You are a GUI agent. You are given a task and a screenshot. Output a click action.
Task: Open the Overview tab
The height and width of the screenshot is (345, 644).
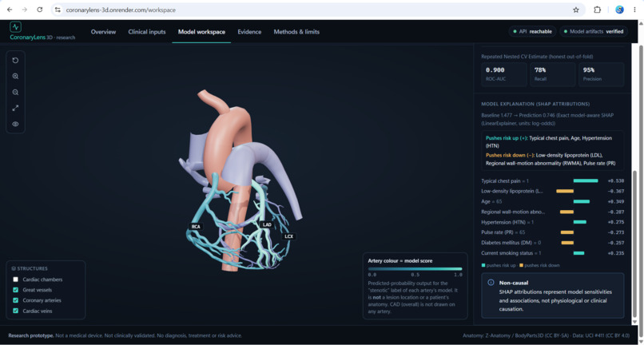point(104,32)
